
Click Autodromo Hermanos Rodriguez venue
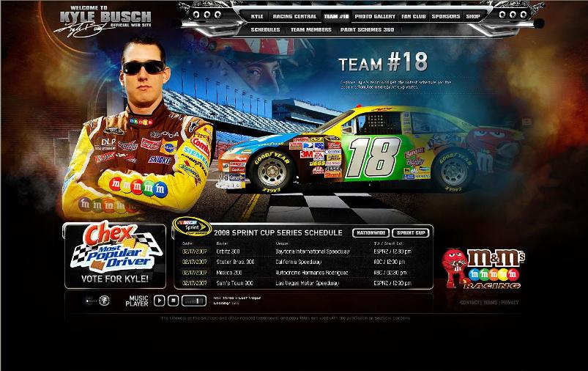[x=312, y=273]
